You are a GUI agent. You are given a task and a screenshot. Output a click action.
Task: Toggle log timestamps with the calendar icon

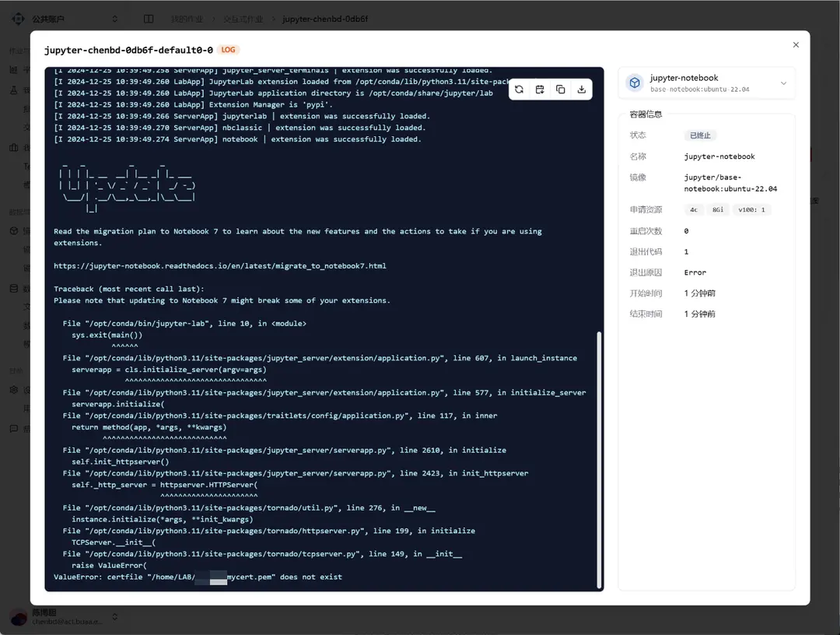[x=540, y=89]
